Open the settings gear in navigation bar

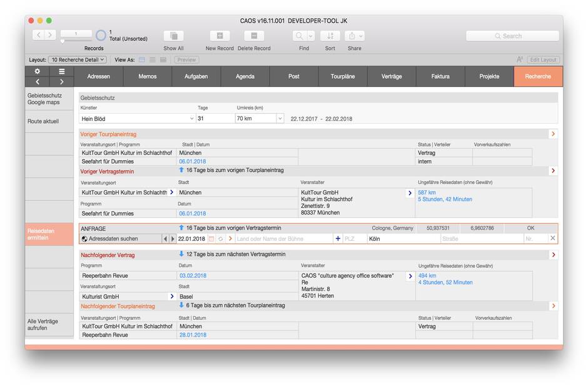(37, 71)
